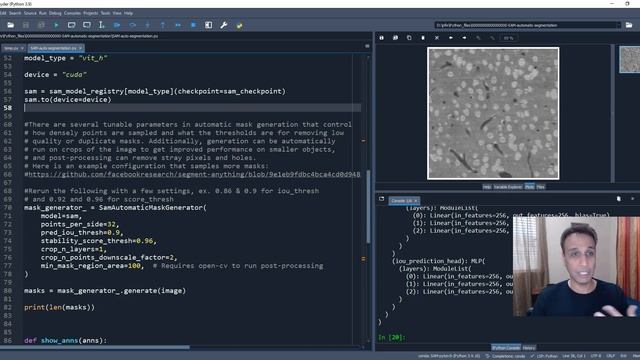Viewport: 640px width, 360px height.
Task: Click the plot zoom percentage field
Action: tap(508, 38)
